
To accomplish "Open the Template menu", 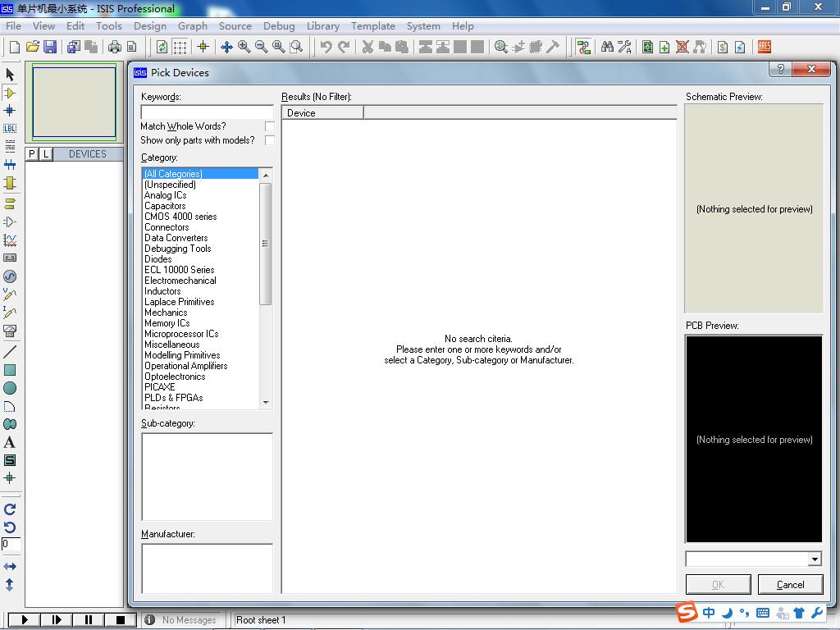I will point(373,25).
